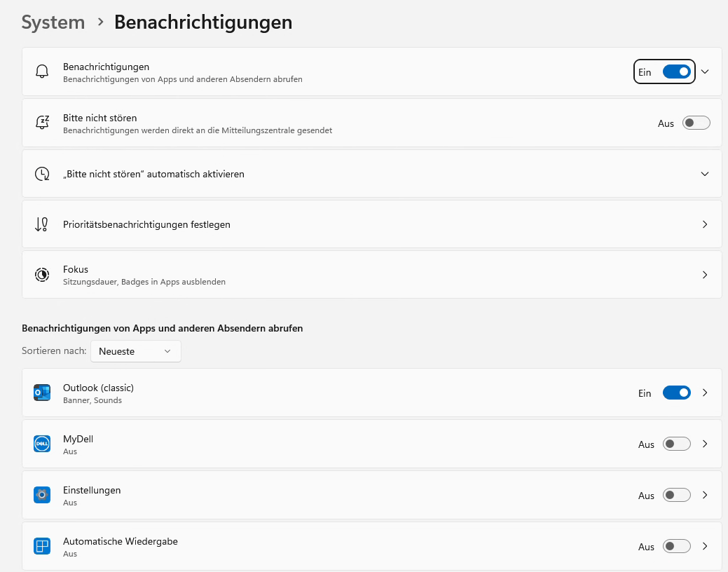Click the Automatische Wiedergabe app icon
Screen dimensions: 728x572
pos(42,546)
